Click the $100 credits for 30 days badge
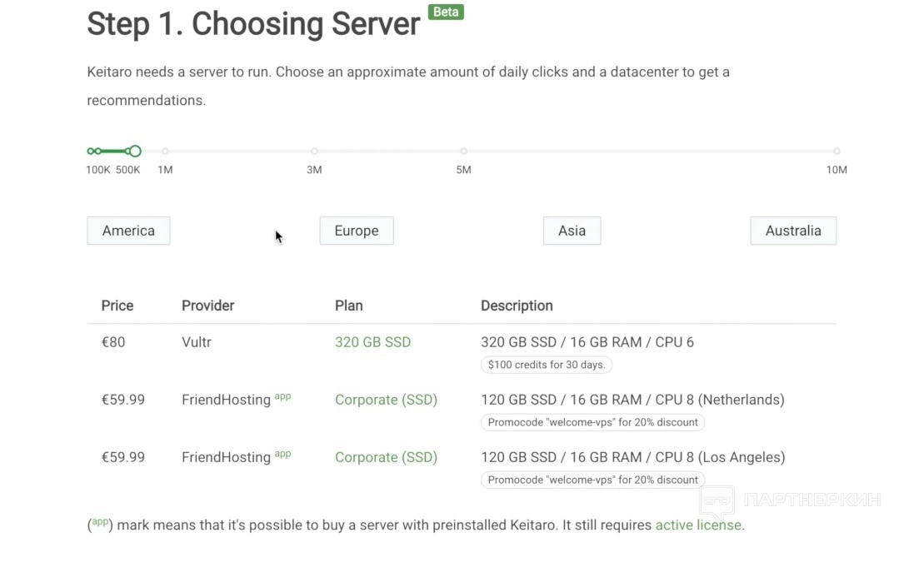 click(547, 365)
